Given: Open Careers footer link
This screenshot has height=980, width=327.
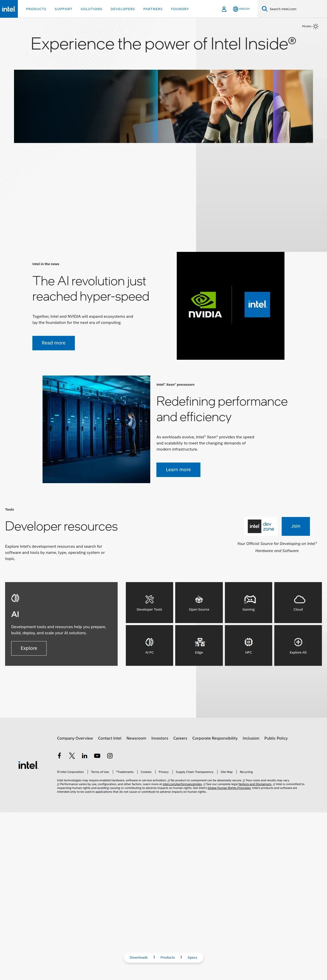Looking at the screenshot, I should tap(180, 738).
